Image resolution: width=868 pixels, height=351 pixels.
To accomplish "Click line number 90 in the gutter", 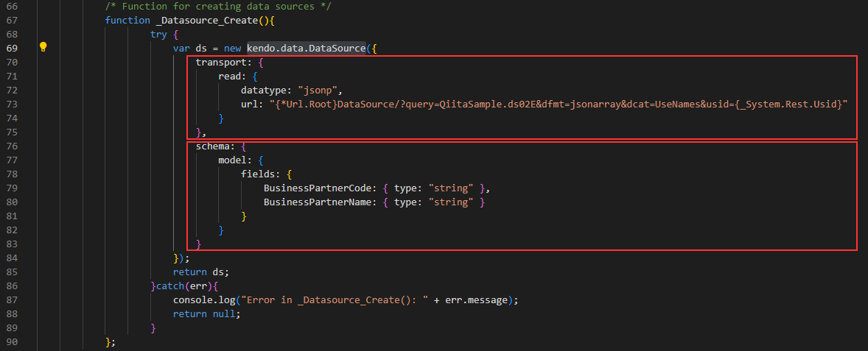I will (13, 342).
